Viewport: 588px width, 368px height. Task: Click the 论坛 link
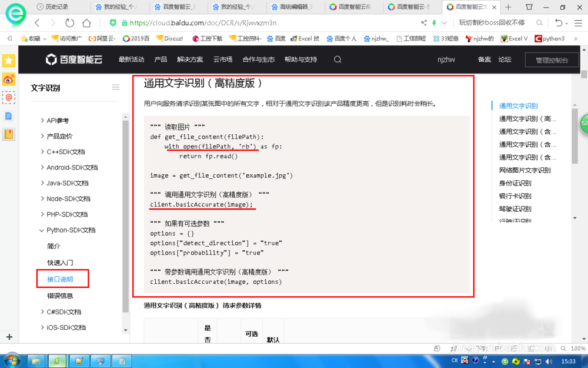[505, 59]
